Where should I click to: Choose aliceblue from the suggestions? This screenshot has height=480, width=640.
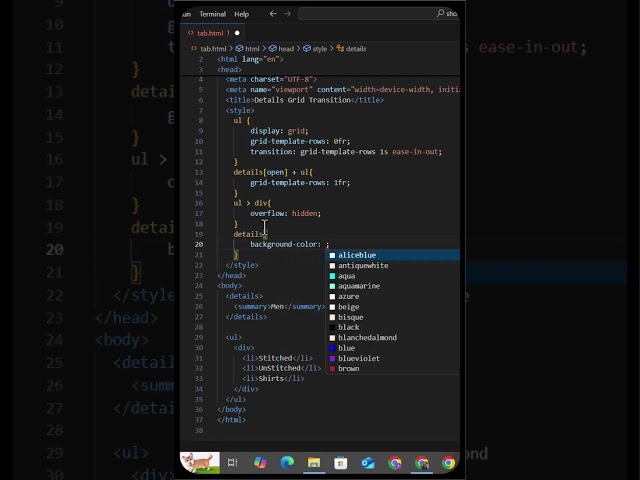coord(393,255)
